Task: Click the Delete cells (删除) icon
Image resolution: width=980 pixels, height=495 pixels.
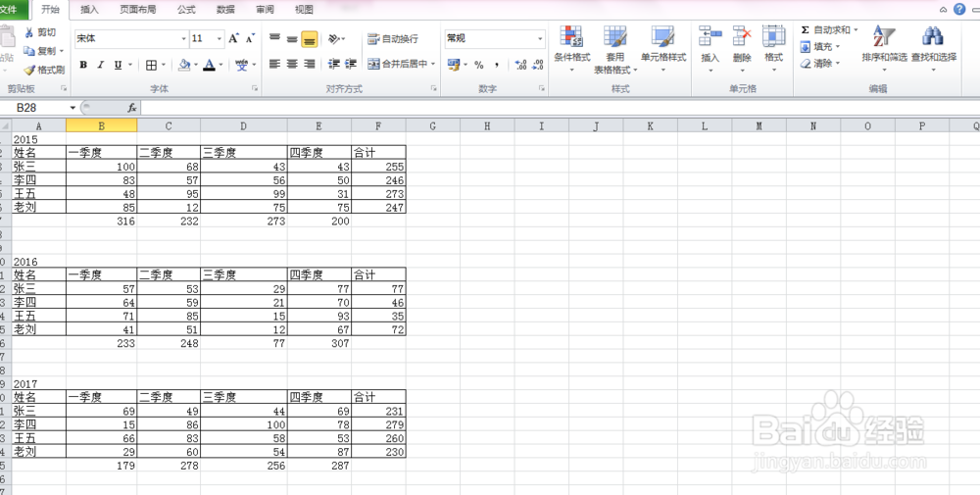Action: (x=742, y=36)
